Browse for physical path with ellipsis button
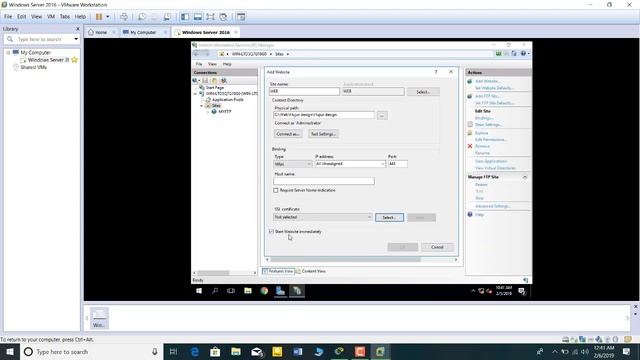 click(x=382, y=116)
